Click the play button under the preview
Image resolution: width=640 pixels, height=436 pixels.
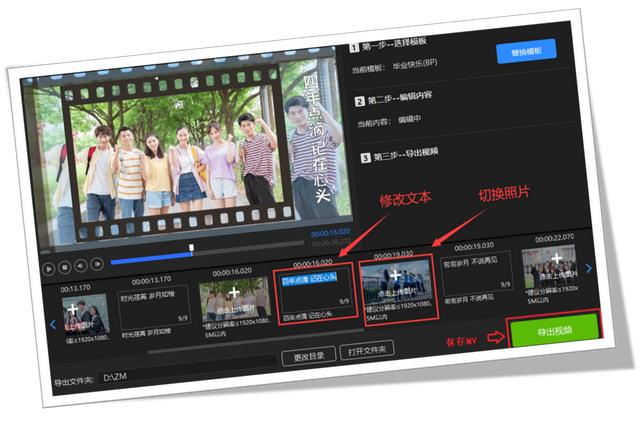point(49,268)
